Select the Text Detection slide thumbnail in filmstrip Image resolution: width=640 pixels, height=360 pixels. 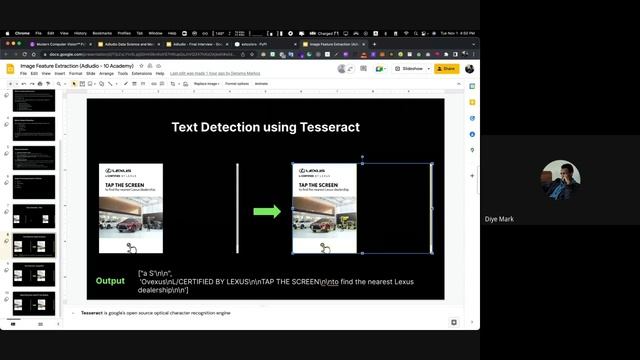pos(34,245)
